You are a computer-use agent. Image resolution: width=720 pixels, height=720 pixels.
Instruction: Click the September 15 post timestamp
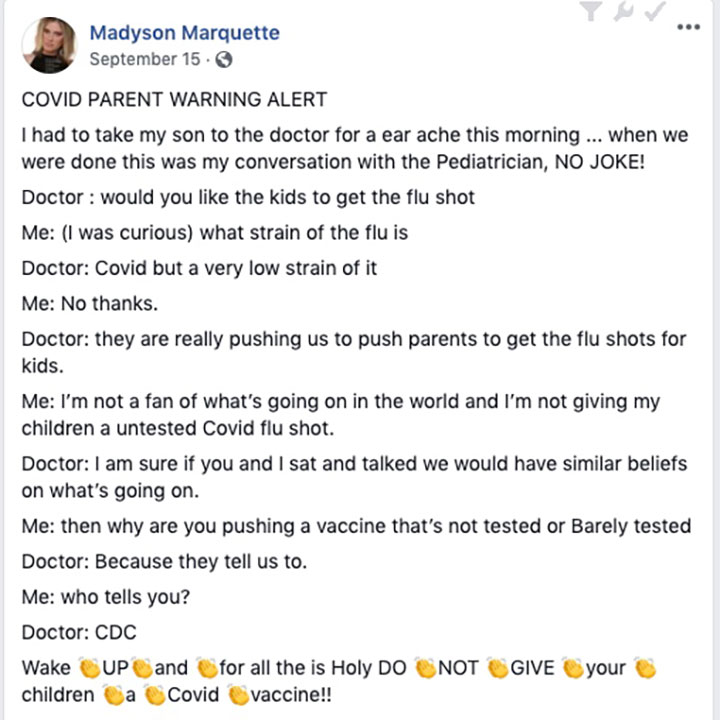(144, 59)
